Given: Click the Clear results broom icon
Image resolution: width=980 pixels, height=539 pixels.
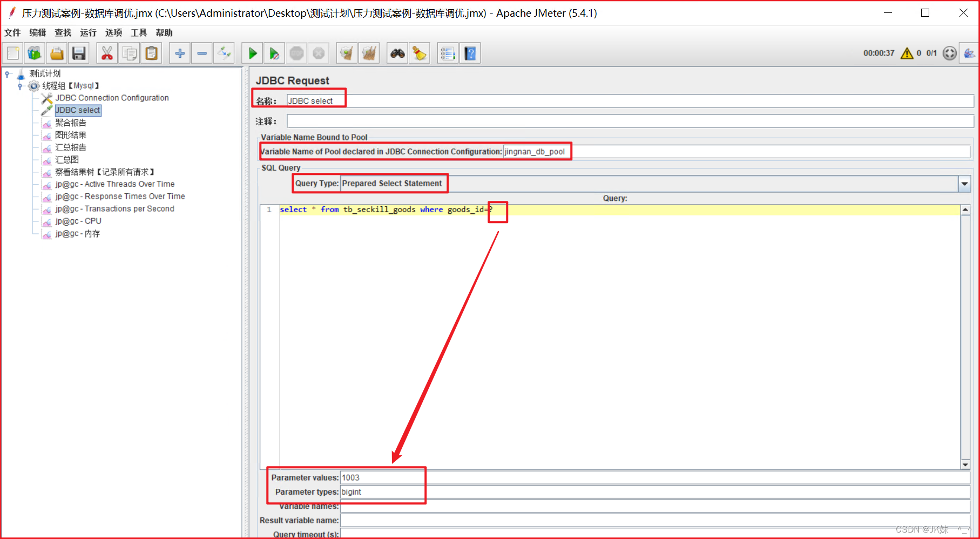Looking at the screenshot, I should pyautogui.click(x=347, y=53).
